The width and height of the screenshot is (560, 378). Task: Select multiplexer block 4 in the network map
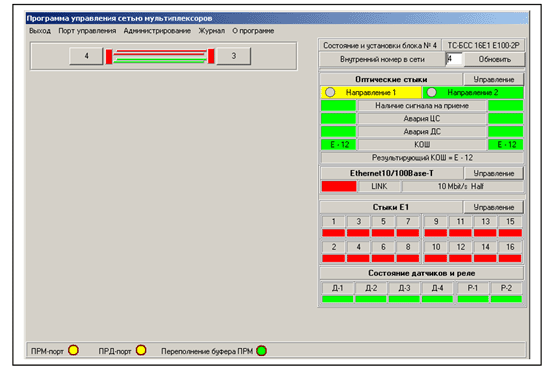click(x=86, y=56)
